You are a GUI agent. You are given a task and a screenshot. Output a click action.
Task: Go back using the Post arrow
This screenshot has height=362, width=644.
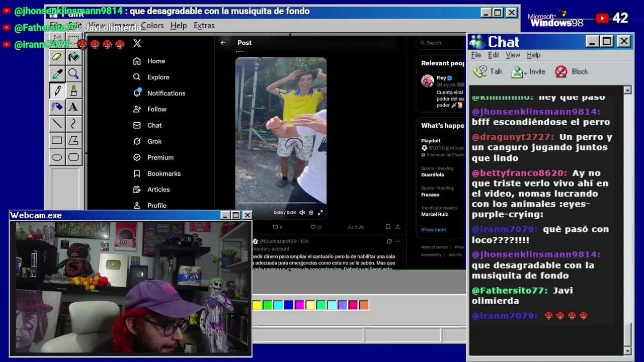point(223,43)
